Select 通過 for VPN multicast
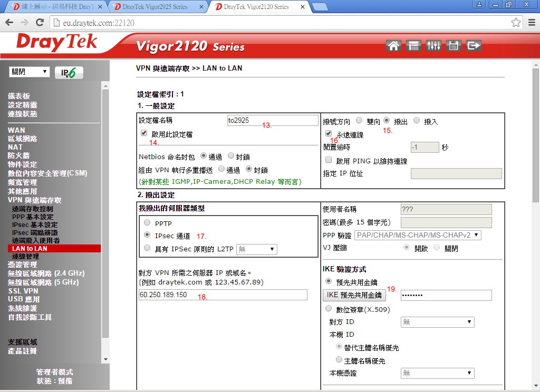This screenshot has height=392, width=540. pos(221,169)
